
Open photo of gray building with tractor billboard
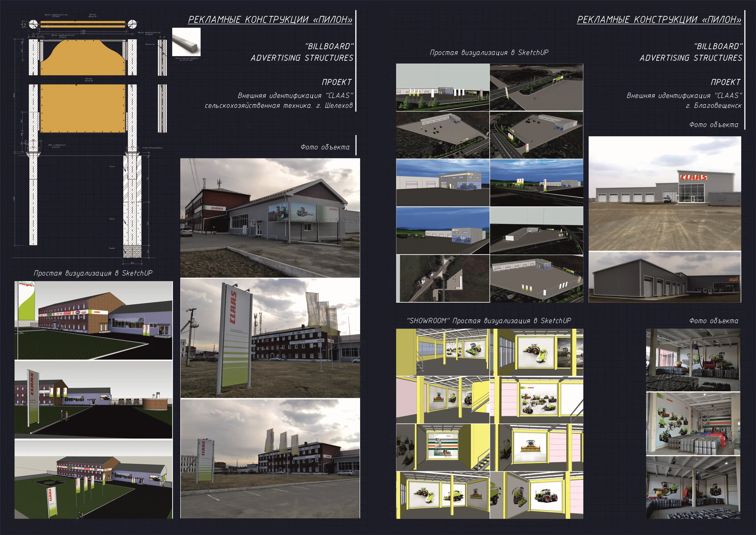pyautogui.click(x=270, y=218)
